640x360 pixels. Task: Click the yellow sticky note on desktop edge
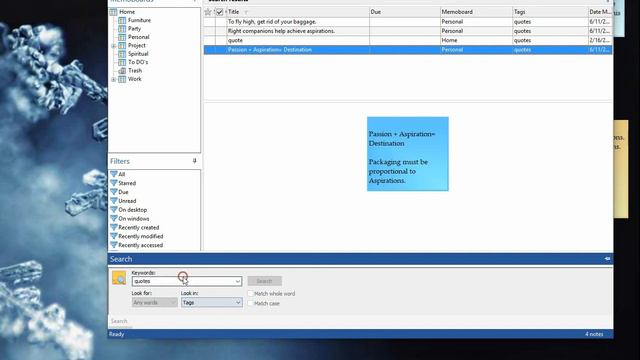click(621, 169)
